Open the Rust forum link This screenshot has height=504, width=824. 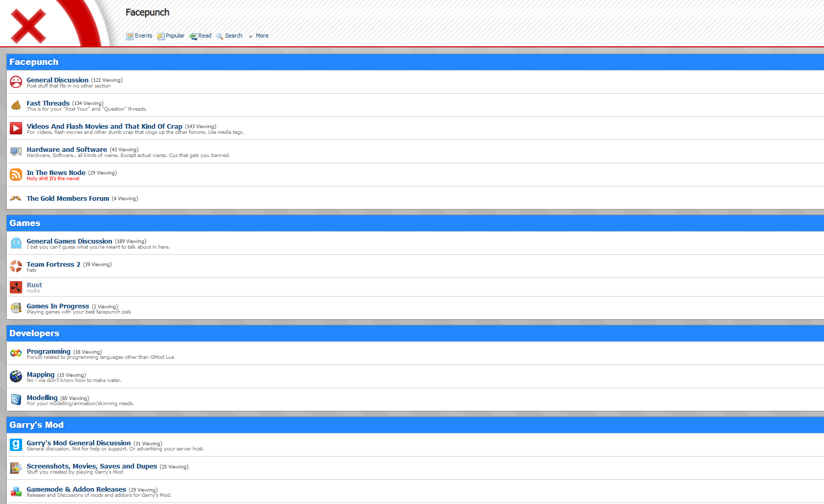click(x=35, y=285)
